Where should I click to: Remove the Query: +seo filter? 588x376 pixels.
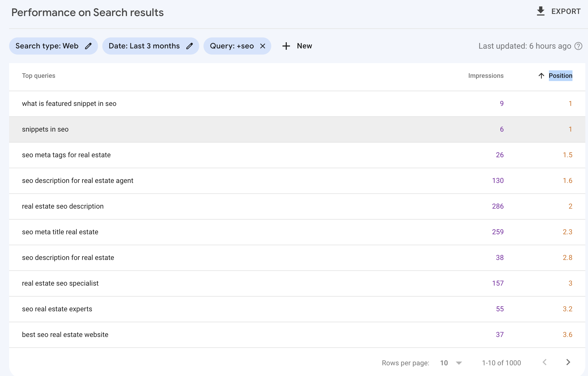point(263,46)
